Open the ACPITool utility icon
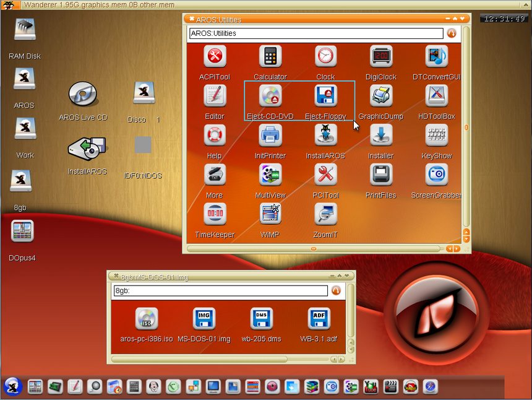Screen dimensions: 532x400 (x=215, y=57)
